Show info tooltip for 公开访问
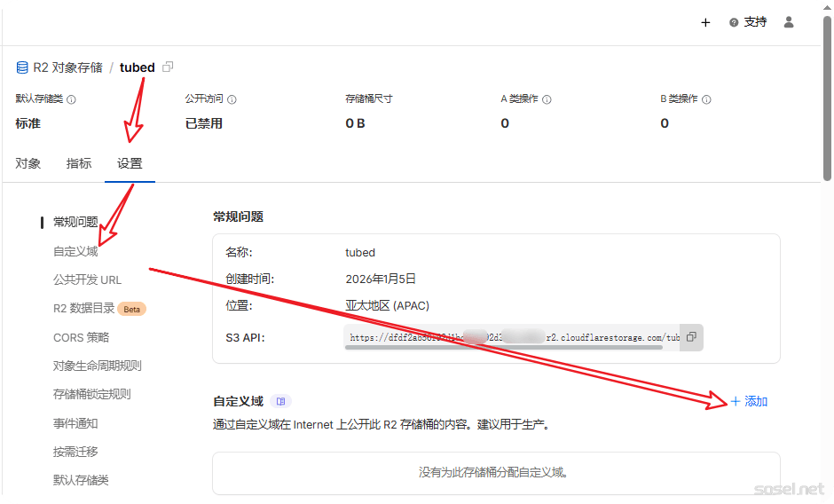This screenshot has width=834, height=504. click(x=232, y=99)
